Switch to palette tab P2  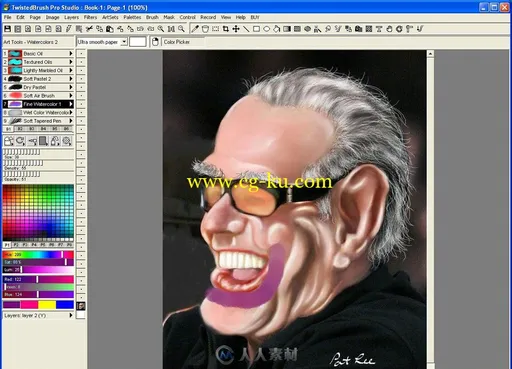tap(16, 245)
